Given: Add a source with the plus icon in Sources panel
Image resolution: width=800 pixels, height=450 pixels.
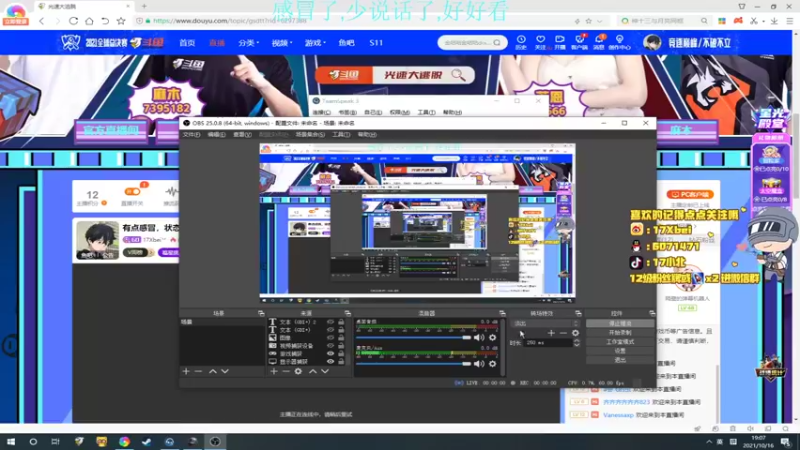Looking at the screenshot, I should [x=274, y=371].
